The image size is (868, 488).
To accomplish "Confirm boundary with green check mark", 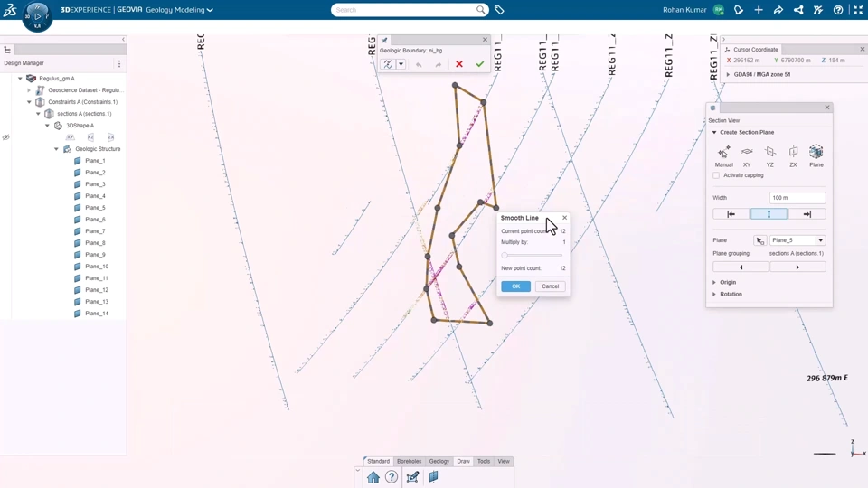I will tap(479, 64).
